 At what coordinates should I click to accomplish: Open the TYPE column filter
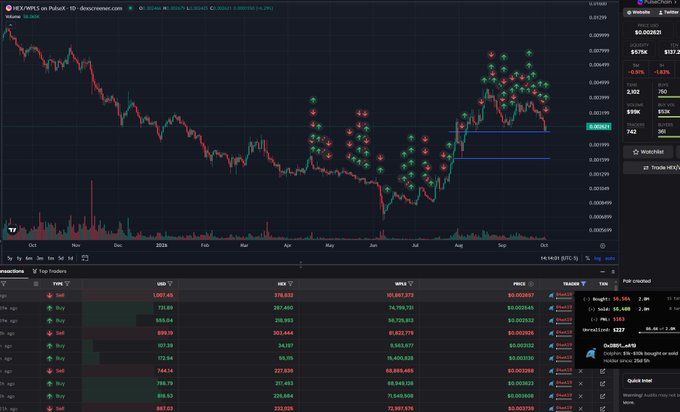click(x=67, y=284)
